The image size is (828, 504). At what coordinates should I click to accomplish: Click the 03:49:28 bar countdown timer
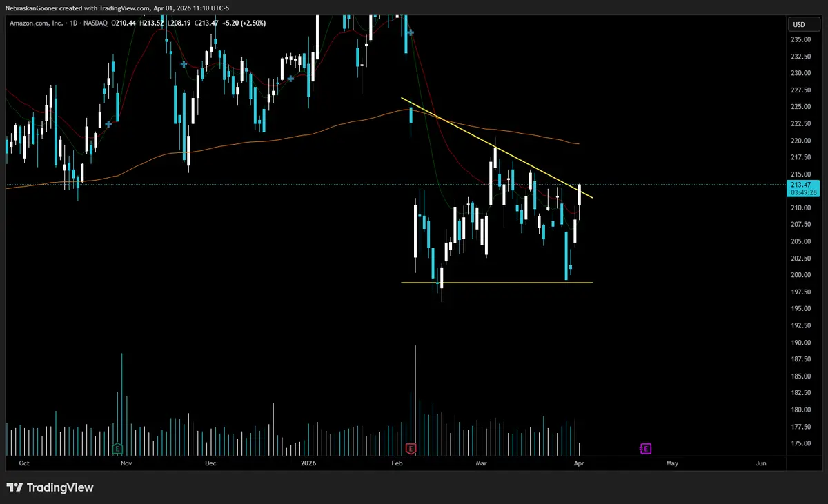point(805,192)
